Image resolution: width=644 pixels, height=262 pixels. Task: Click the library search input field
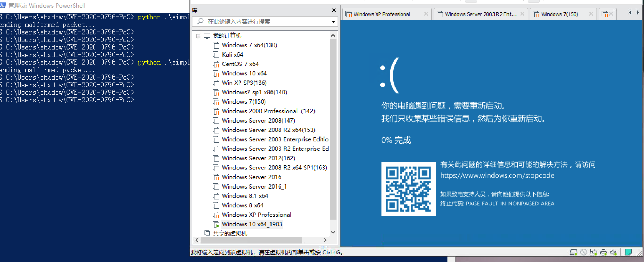point(265,21)
